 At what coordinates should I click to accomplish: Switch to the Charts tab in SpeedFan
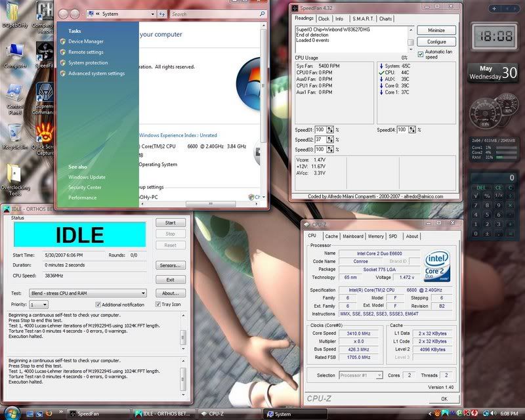(x=385, y=19)
